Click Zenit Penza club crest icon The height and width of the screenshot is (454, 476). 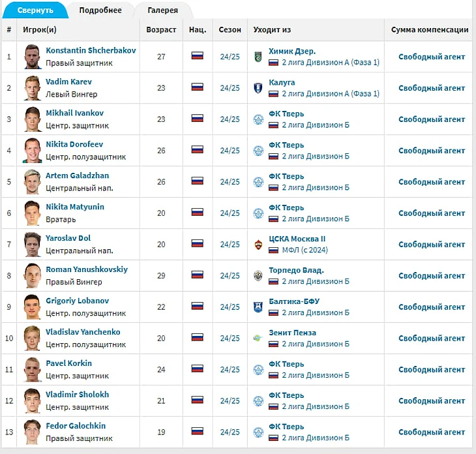[x=258, y=338]
